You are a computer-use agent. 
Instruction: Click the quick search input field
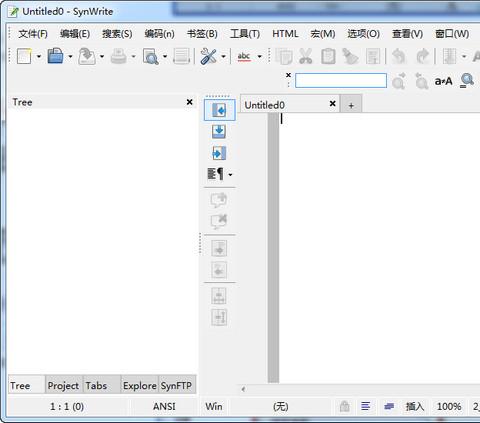pos(341,81)
